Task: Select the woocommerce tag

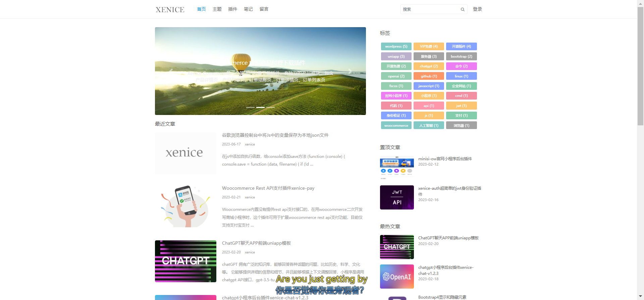Action: click(x=396, y=126)
